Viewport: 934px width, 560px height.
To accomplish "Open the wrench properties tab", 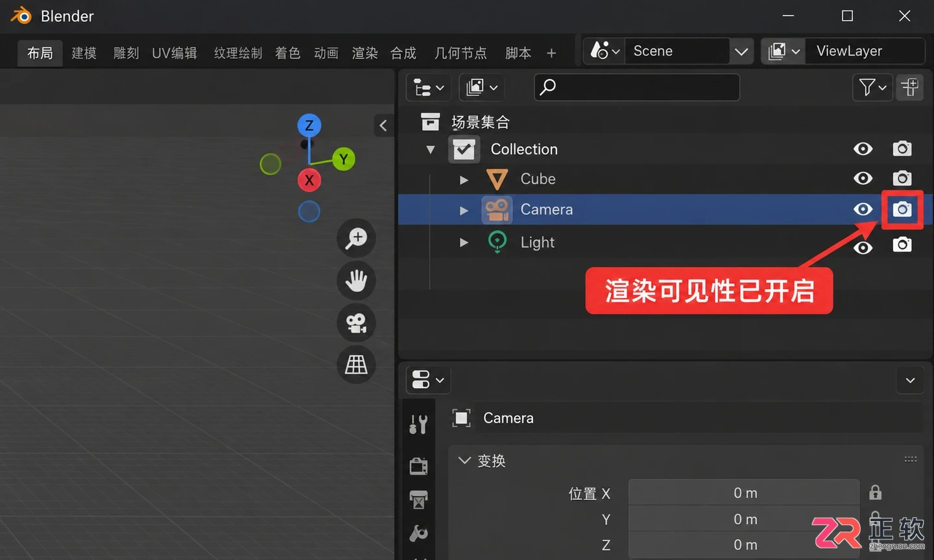I will [x=418, y=533].
